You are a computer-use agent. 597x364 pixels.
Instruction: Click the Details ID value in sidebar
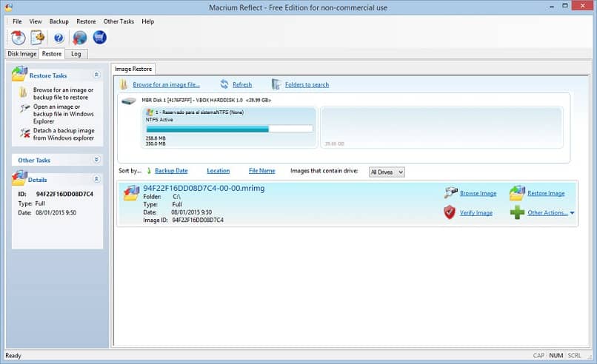pyautogui.click(x=64, y=194)
